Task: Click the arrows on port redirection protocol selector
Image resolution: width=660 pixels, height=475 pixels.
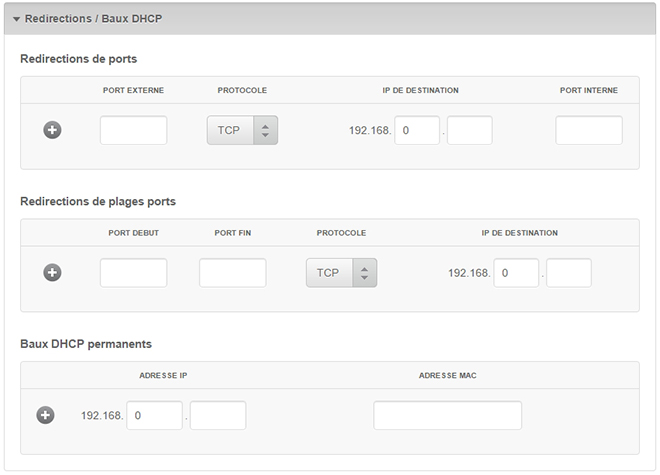Action: pos(265,130)
